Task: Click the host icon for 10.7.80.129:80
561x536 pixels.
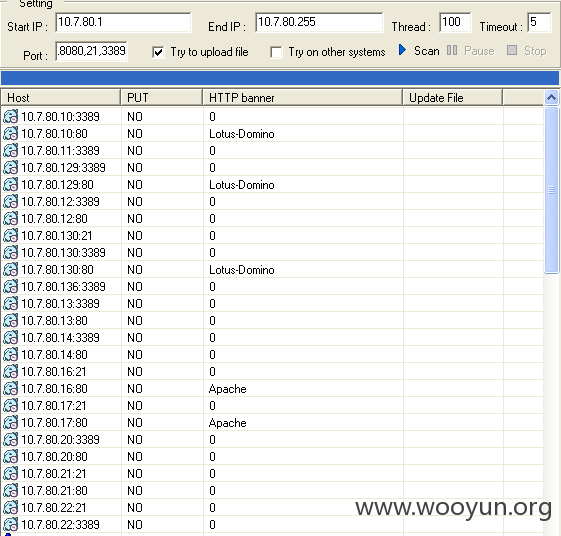Action: (10, 185)
